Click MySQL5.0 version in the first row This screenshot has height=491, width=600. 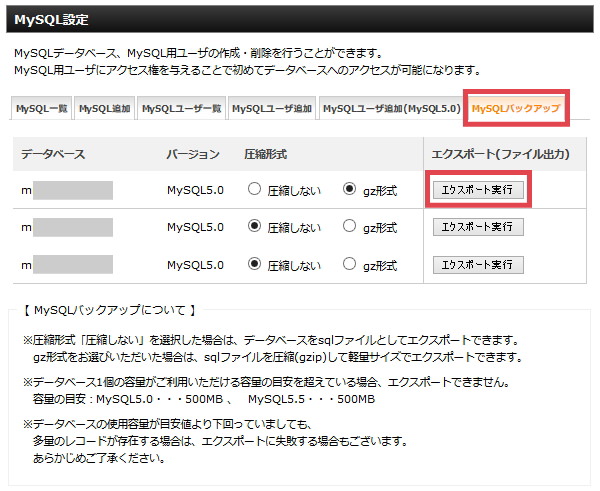click(195, 190)
